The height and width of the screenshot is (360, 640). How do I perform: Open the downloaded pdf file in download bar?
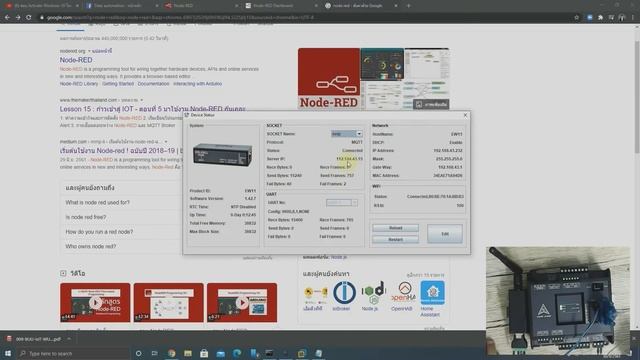click(x=35, y=339)
